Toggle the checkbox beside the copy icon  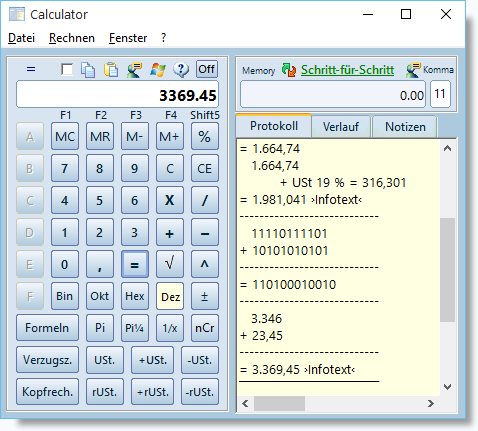[x=67, y=70]
